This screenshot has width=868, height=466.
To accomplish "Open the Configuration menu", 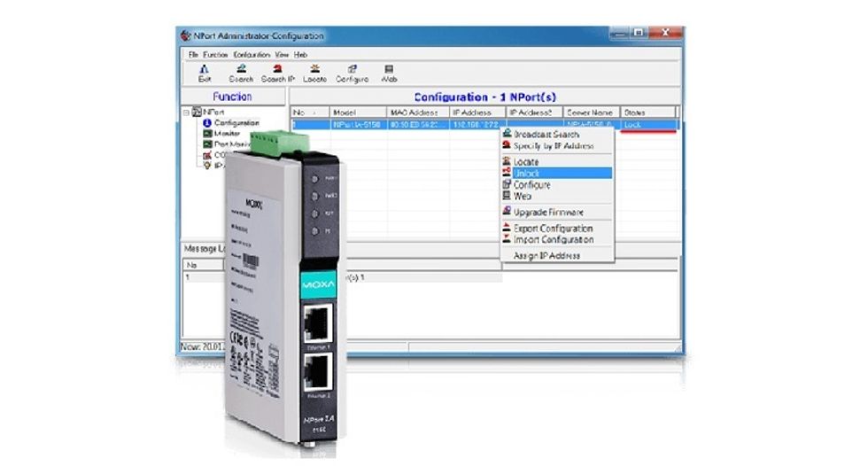I will tap(252, 55).
